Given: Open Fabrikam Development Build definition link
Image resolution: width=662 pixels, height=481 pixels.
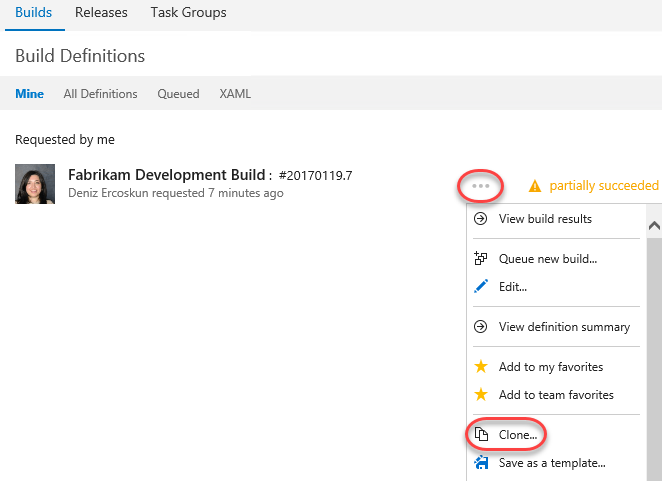Looking at the screenshot, I should pos(166,174).
